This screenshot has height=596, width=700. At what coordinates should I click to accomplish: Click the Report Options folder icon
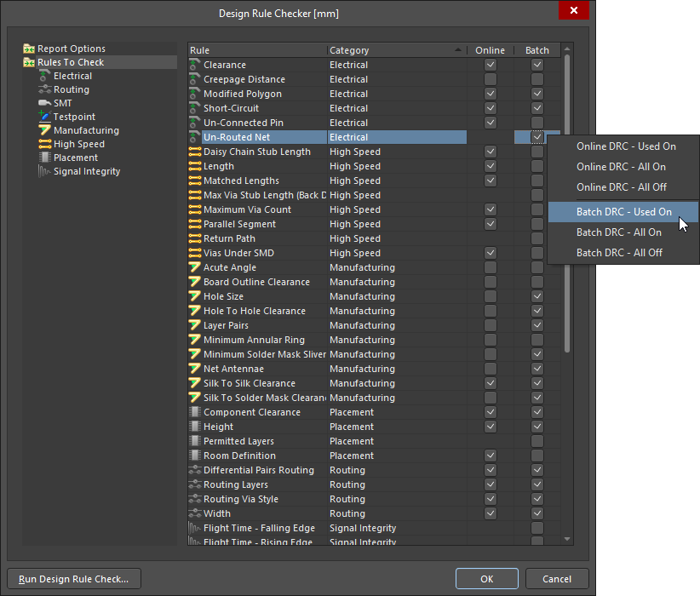tap(29, 48)
